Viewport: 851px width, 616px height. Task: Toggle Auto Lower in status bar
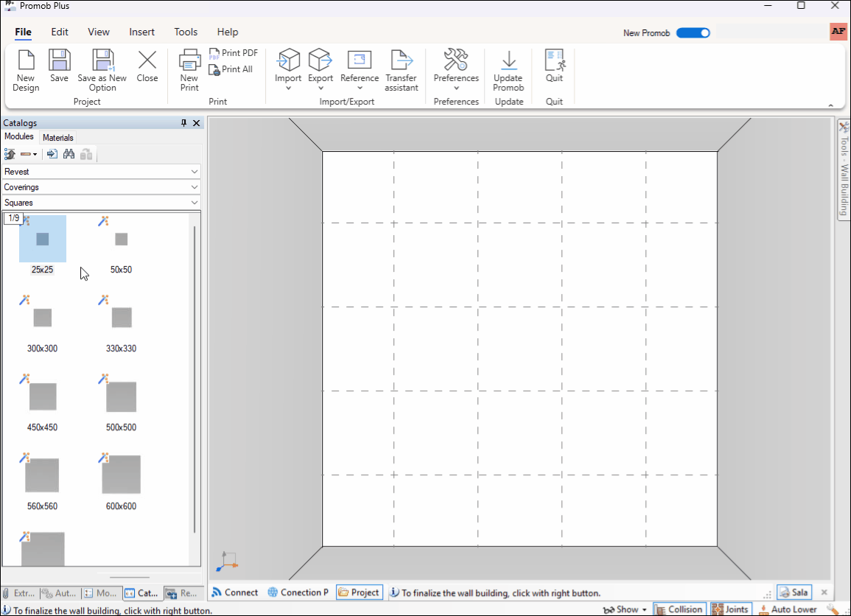[788, 609]
